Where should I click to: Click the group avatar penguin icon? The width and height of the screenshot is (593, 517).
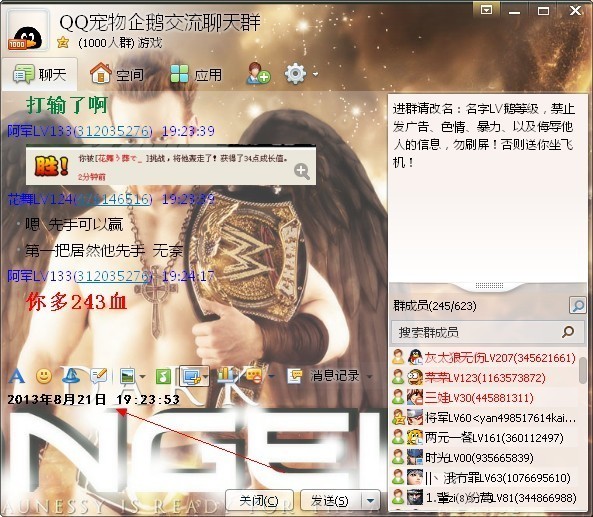[x=27, y=31]
